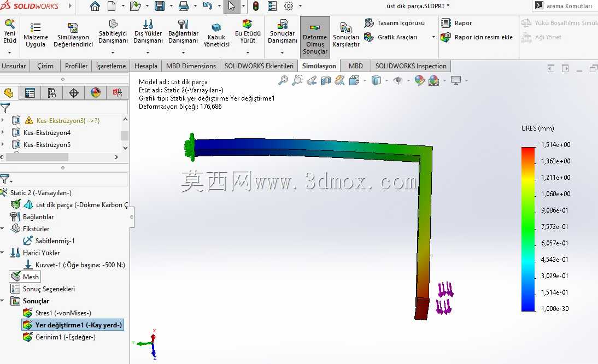Expand Kes-Ekstrüzyon4 feature node
The width and height of the screenshot is (598, 364).
click(3, 132)
